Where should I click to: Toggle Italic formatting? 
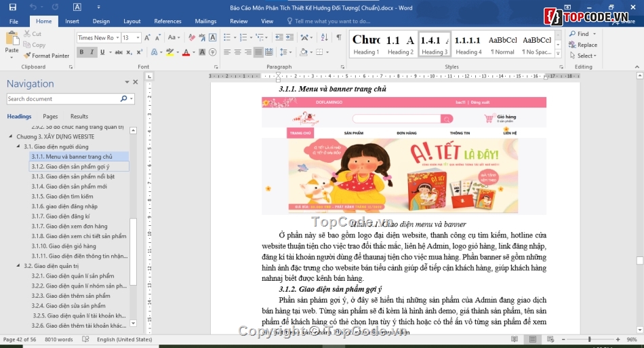93,52
